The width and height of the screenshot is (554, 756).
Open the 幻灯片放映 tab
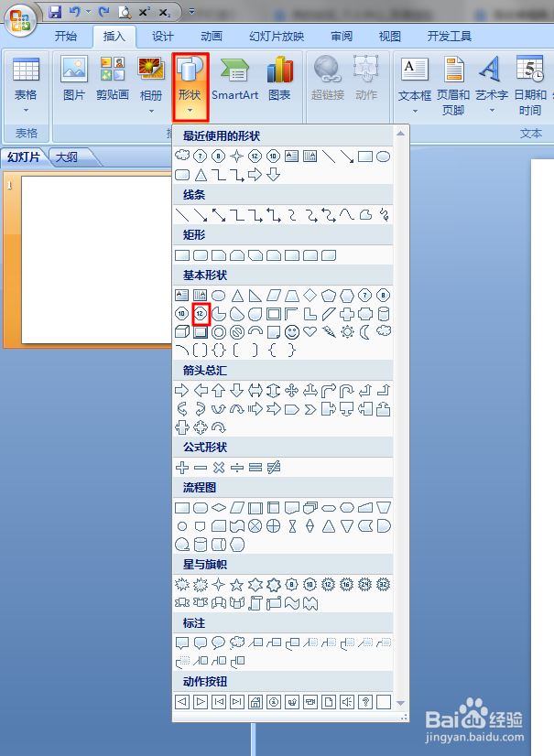[x=277, y=37]
